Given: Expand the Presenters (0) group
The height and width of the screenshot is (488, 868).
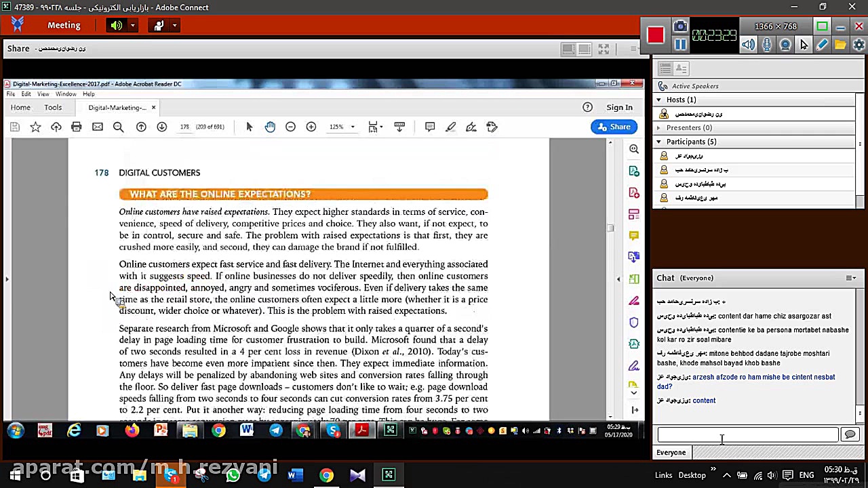Looking at the screenshot, I should pos(658,127).
